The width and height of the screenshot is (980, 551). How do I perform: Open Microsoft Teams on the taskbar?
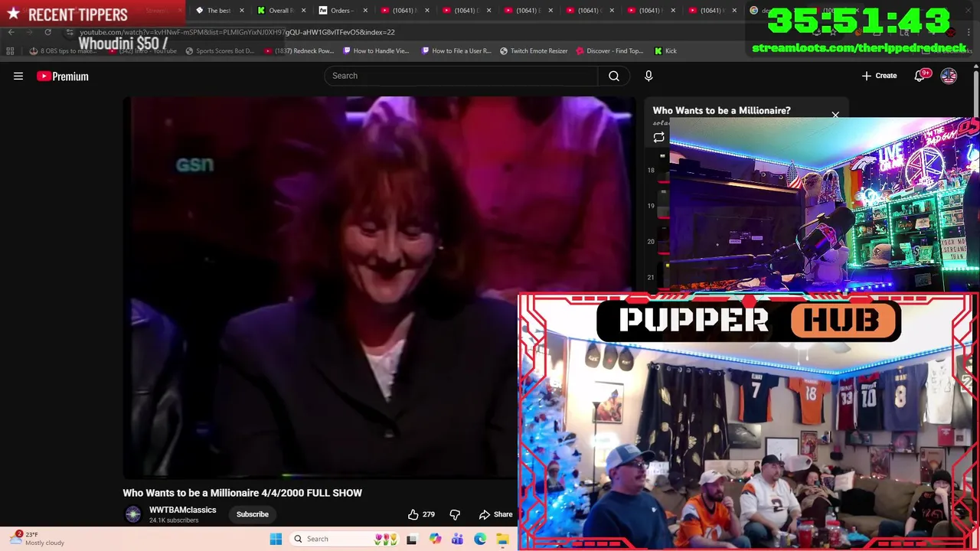(457, 539)
